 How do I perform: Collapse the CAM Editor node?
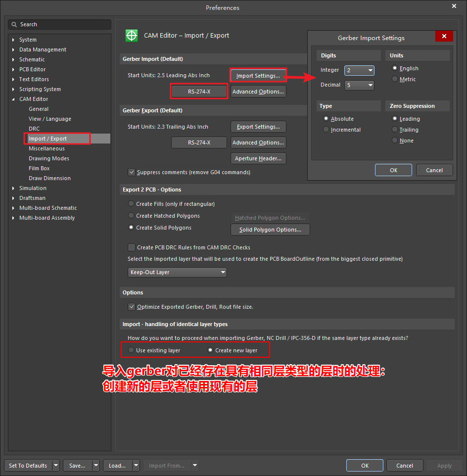click(13, 99)
